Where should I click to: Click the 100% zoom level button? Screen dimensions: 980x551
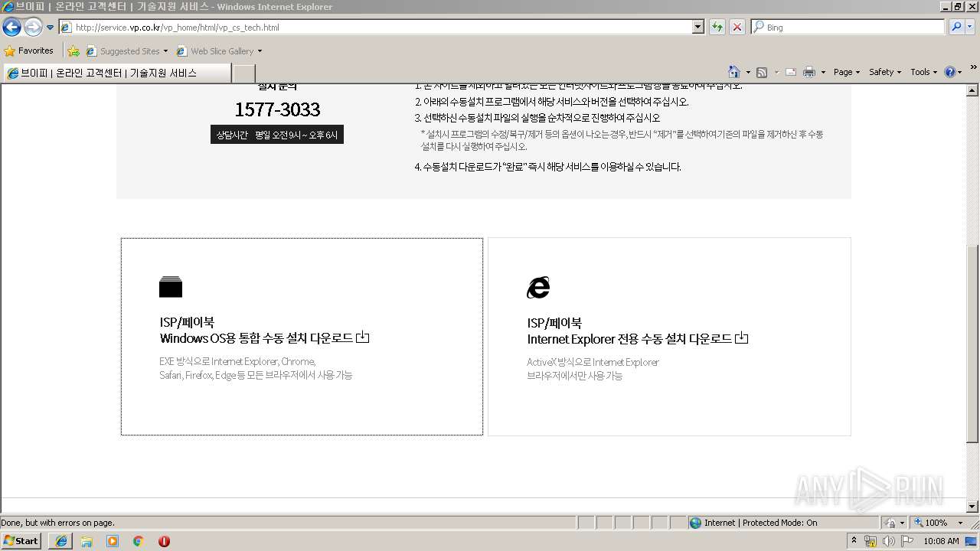[931, 523]
